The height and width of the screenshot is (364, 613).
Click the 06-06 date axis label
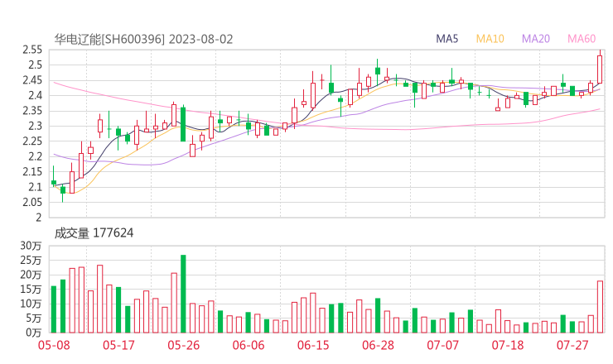(249, 345)
